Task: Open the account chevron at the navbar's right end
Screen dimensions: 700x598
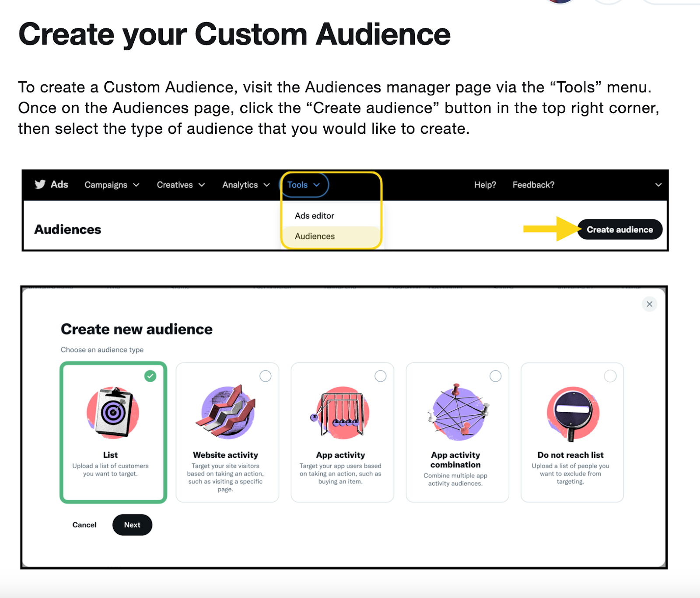Action: point(658,185)
